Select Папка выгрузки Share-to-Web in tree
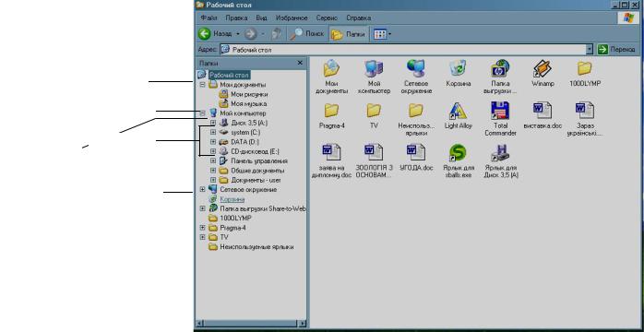This screenshot has width=644, height=332. coord(263,208)
